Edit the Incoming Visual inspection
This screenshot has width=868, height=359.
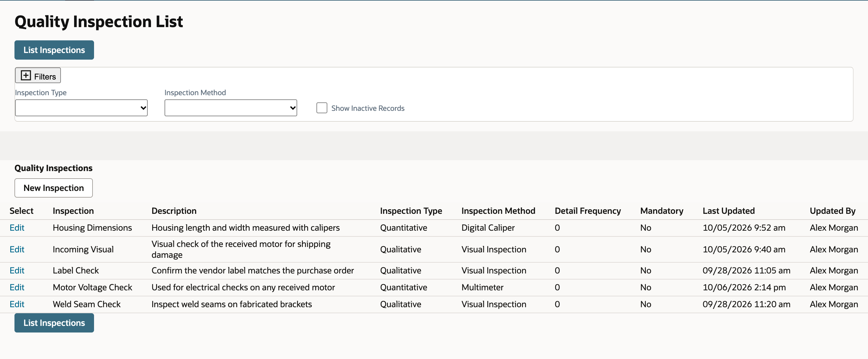(x=17, y=249)
